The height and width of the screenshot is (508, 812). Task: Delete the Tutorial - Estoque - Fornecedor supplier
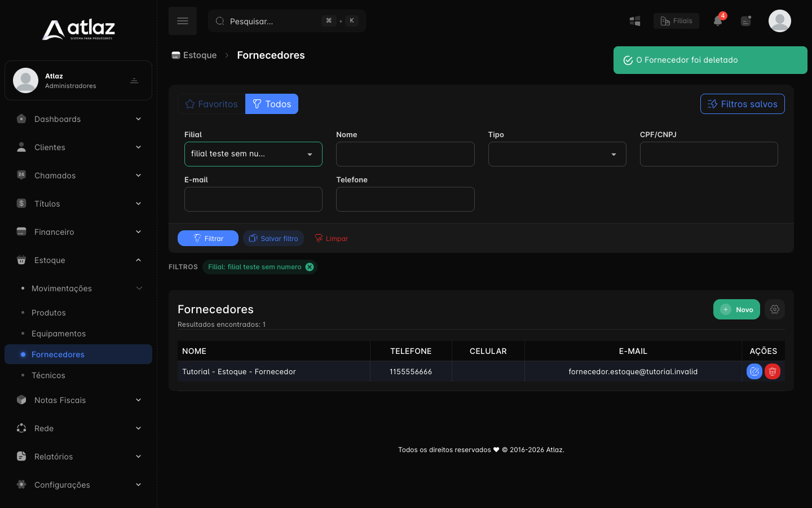[x=773, y=371]
